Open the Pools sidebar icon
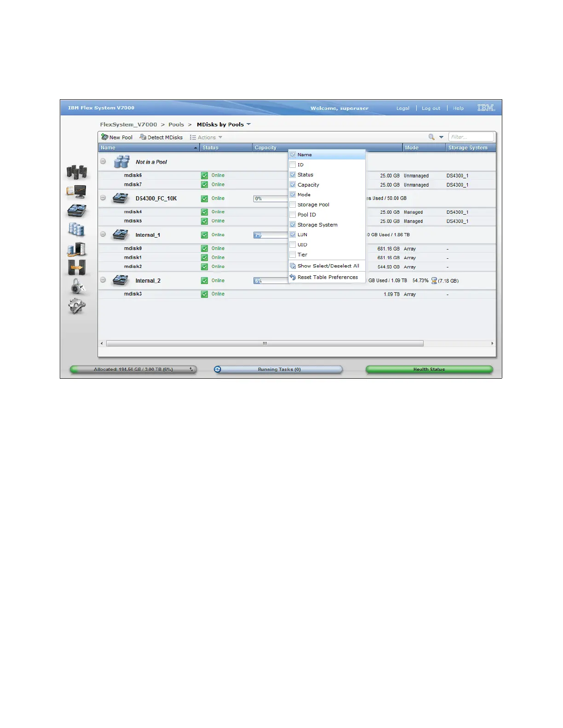 (x=77, y=210)
